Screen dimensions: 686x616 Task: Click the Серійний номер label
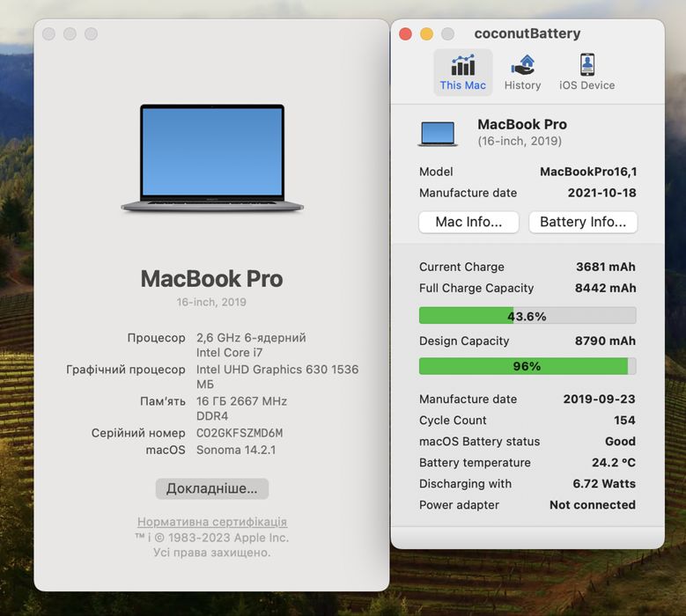(138, 433)
